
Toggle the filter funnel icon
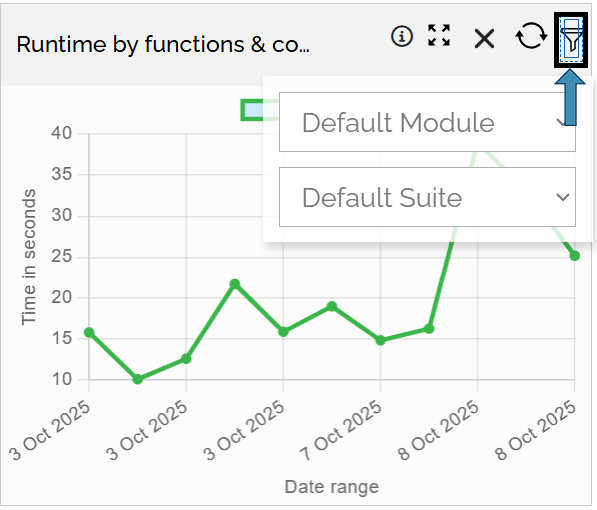pyautogui.click(x=571, y=40)
